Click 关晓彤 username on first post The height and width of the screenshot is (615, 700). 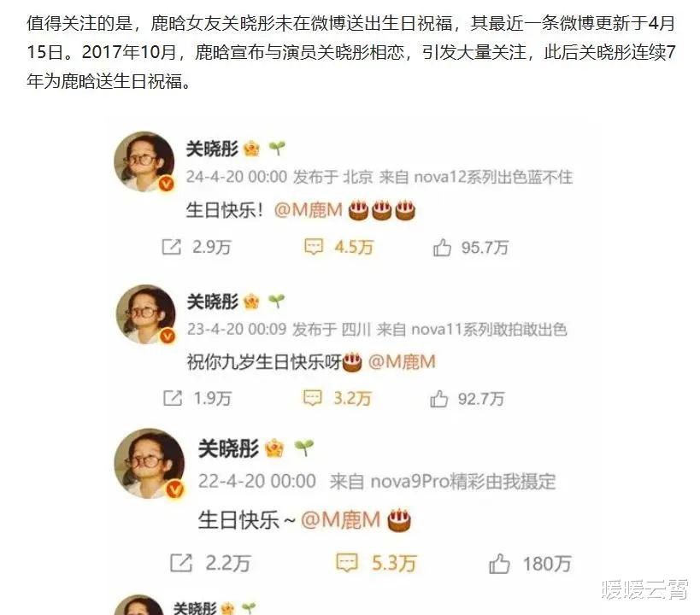point(212,149)
